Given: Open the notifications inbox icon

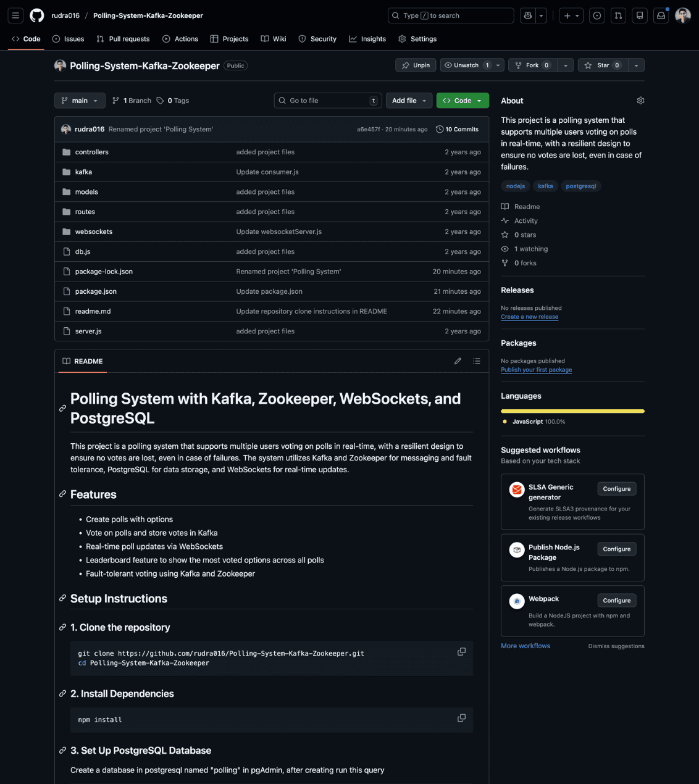Looking at the screenshot, I should pos(661,15).
